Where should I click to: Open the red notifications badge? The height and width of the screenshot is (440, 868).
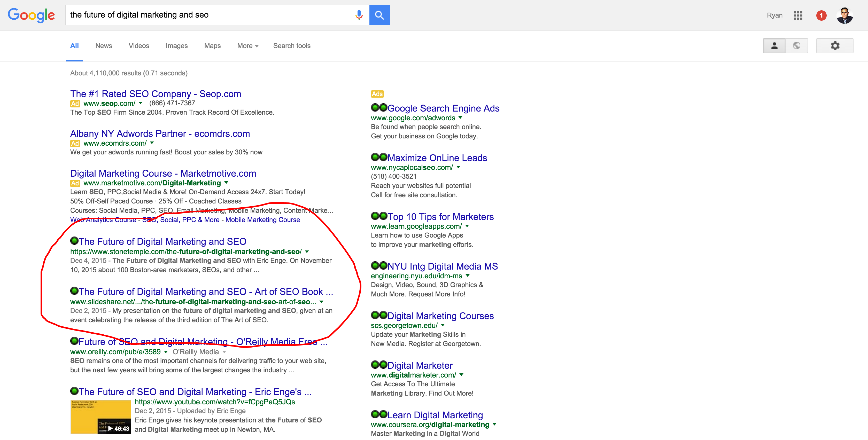pos(821,15)
